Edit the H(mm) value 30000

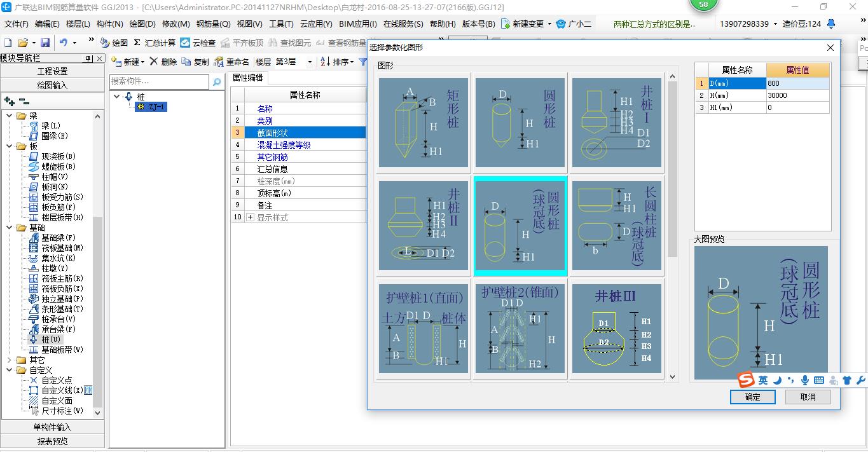pyautogui.click(x=797, y=95)
